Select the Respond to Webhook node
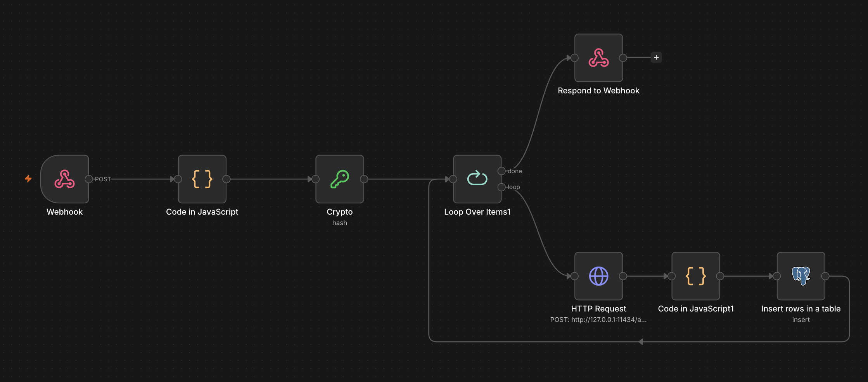 pos(599,58)
